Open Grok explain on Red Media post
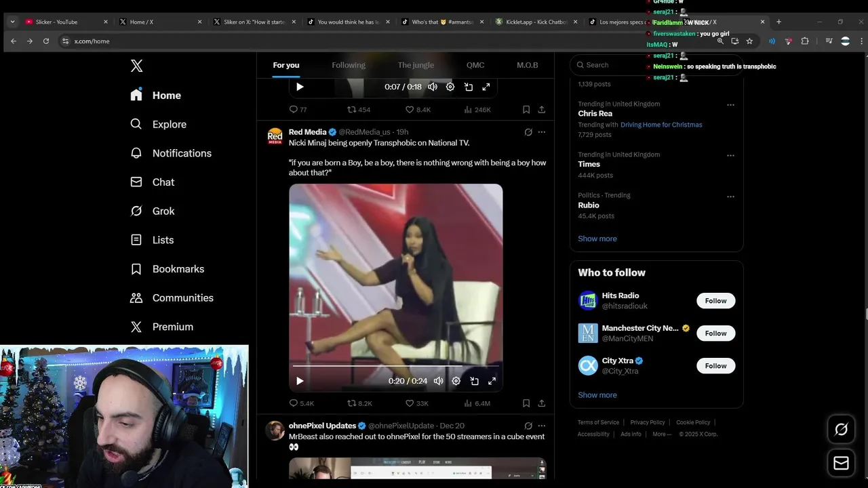This screenshot has height=488, width=868. 528,132
